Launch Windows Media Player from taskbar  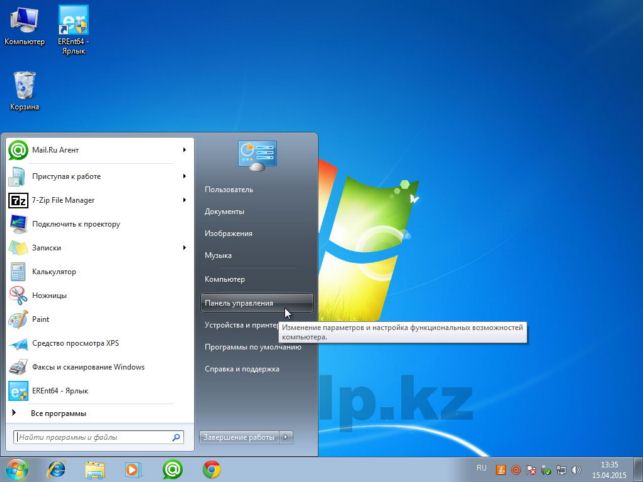click(132, 470)
